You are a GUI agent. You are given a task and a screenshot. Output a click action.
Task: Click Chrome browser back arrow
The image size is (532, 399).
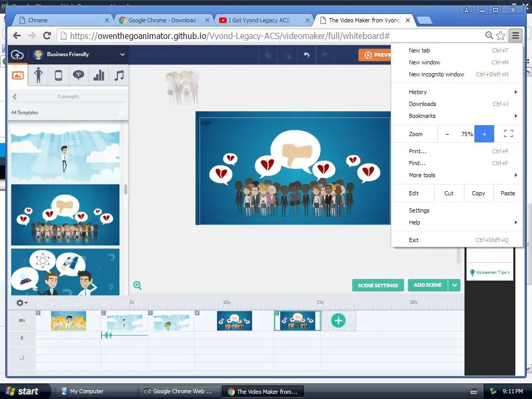[x=17, y=36]
